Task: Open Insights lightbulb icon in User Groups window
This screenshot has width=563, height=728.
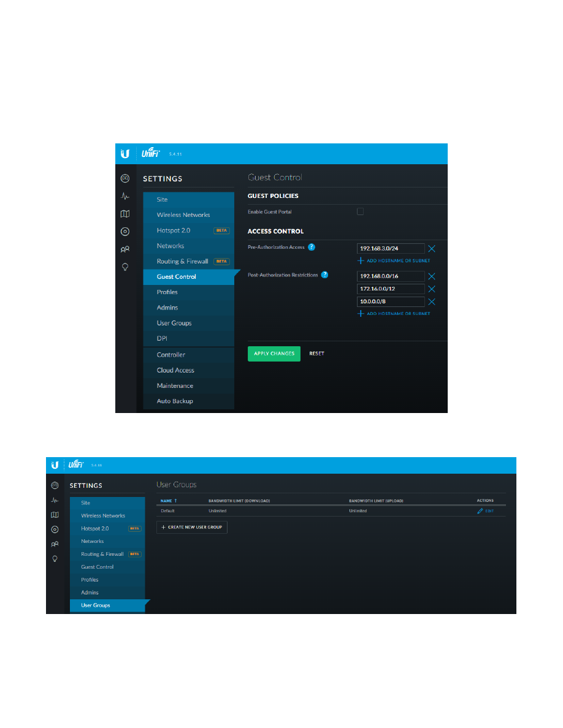Action: tap(55, 558)
